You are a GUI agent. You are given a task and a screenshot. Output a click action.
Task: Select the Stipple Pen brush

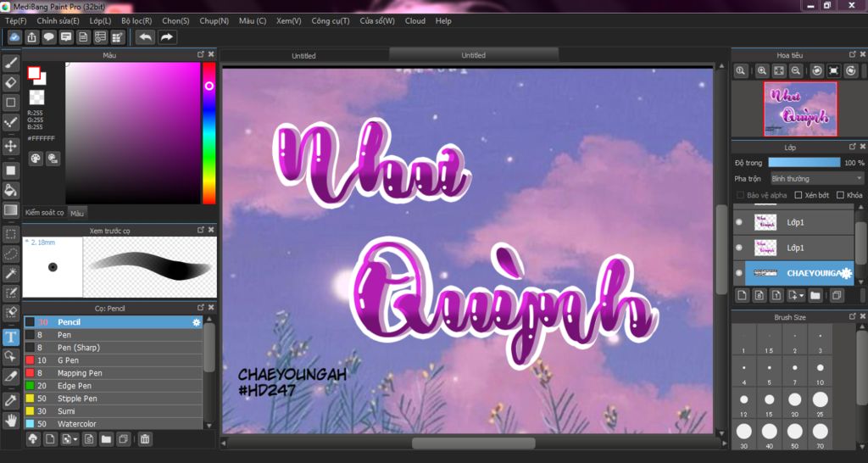113,399
